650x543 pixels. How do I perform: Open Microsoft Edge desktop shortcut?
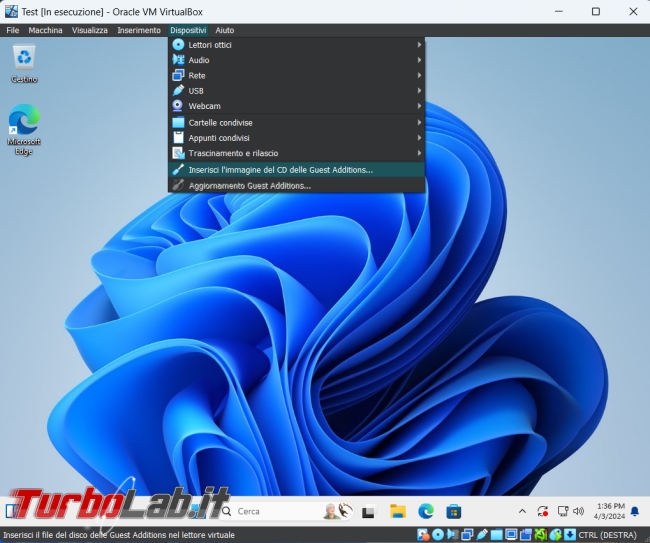point(24,130)
